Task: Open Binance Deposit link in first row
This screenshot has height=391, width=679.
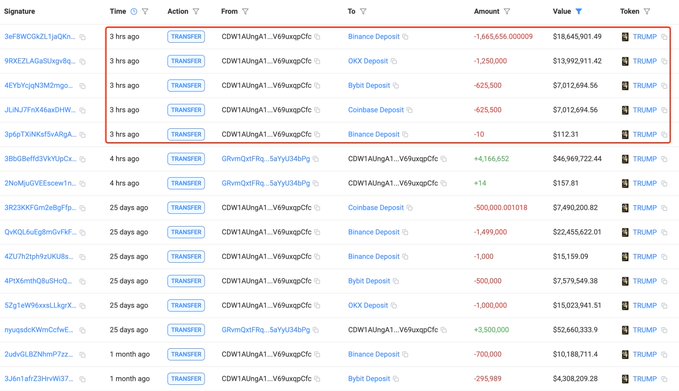Action: (374, 37)
